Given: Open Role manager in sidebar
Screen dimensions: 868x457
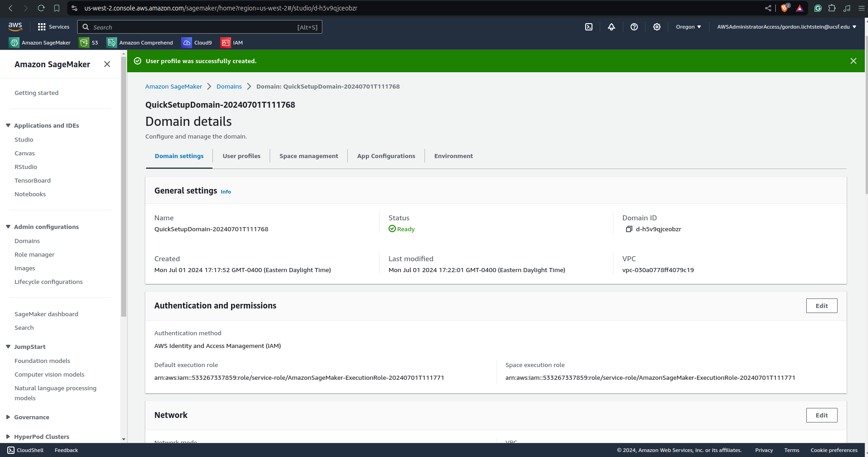Looking at the screenshot, I should [x=35, y=254].
